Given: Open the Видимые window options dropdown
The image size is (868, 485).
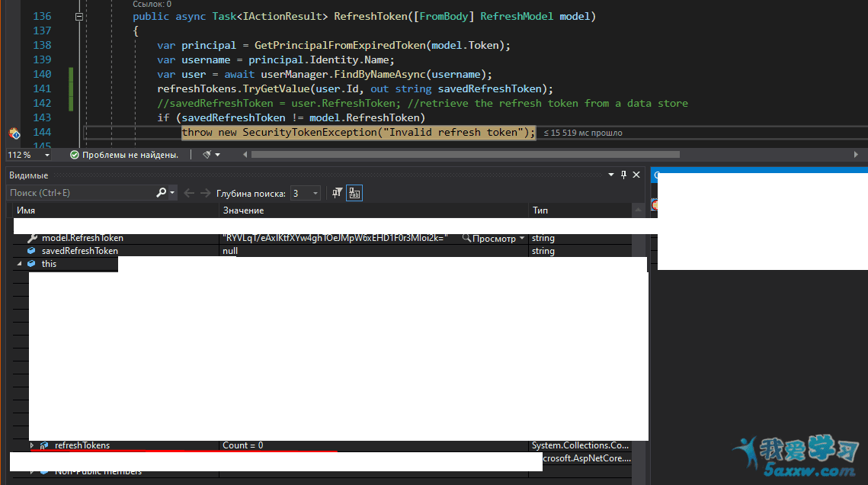Looking at the screenshot, I should pos(611,175).
